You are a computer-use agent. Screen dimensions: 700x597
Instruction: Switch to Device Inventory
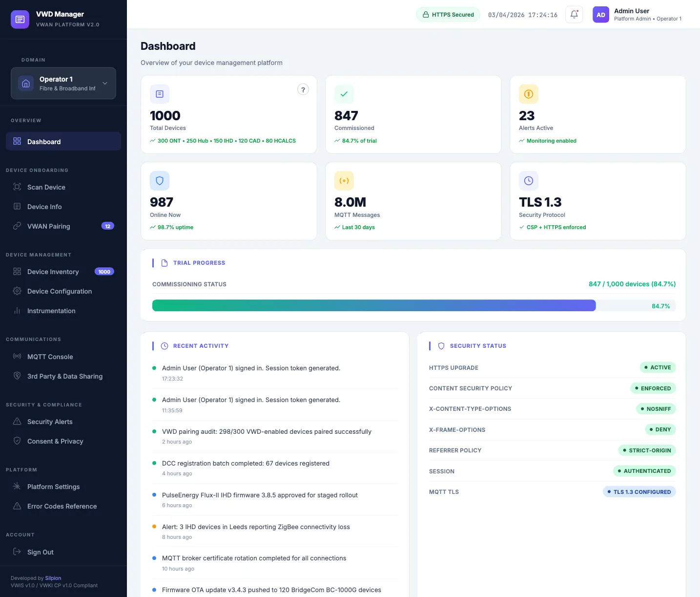coord(53,272)
